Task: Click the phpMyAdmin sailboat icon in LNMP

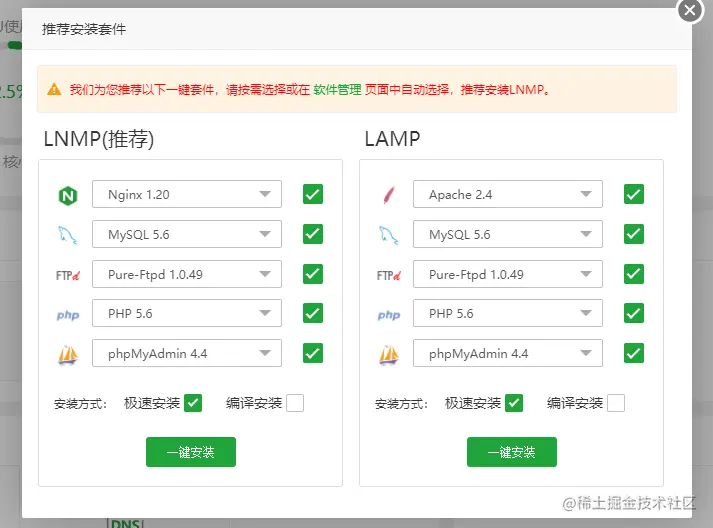Action: pyautogui.click(x=68, y=355)
